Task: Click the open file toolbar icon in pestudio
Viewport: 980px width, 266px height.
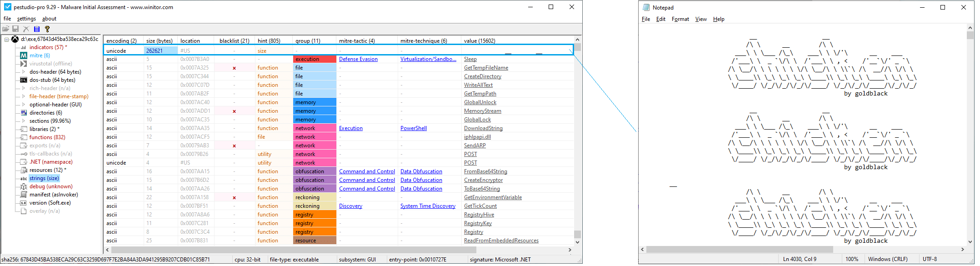Action: point(6,29)
